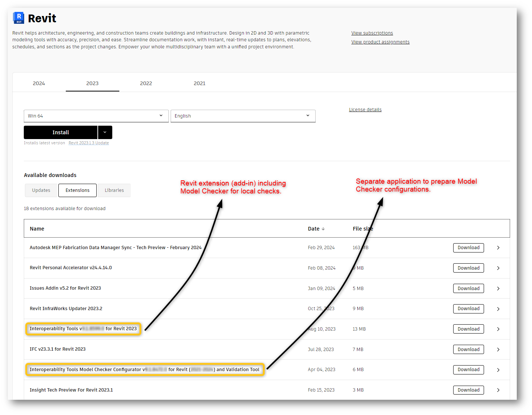The image size is (532, 415).
Task: Toggle the Date column sort arrow
Action: (323, 228)
